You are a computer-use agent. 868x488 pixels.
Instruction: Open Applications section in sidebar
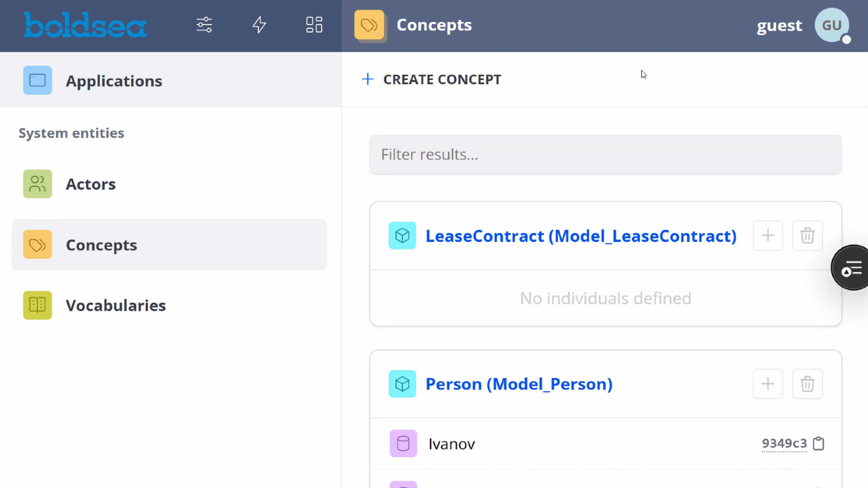pyautogui.click(x=114, y=80)
